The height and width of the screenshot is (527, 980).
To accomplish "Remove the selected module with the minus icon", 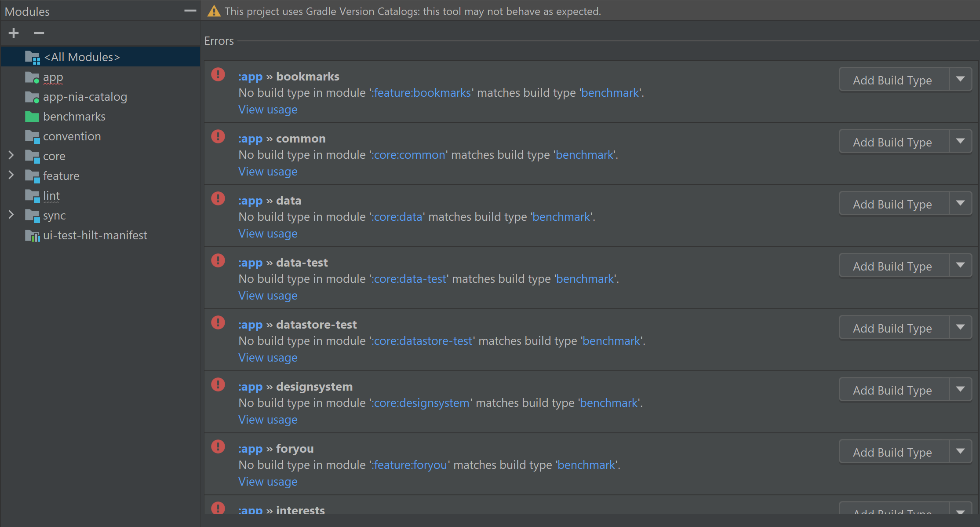I will point(39,33).
